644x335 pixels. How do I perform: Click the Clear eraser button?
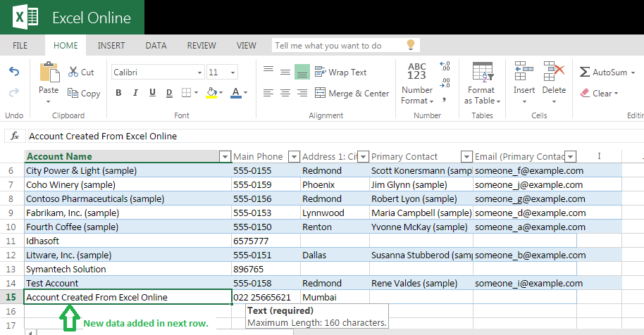(x=599, y=93)
